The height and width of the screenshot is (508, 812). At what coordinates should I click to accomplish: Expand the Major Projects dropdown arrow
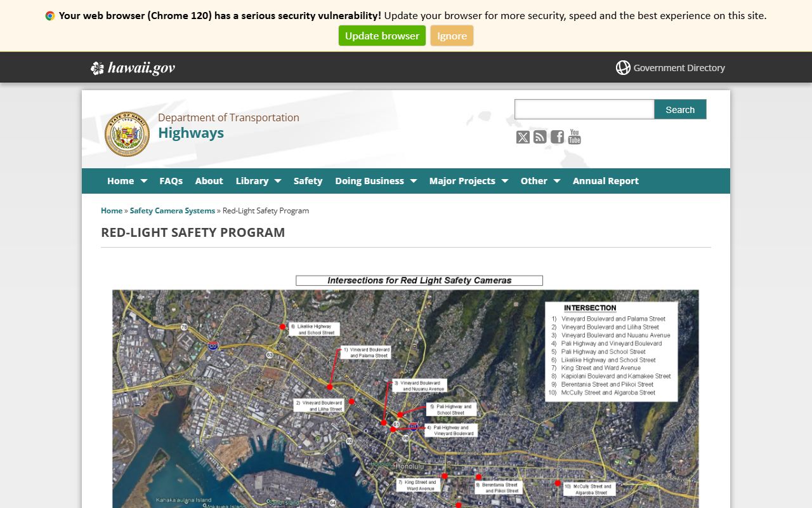point(505,181)
